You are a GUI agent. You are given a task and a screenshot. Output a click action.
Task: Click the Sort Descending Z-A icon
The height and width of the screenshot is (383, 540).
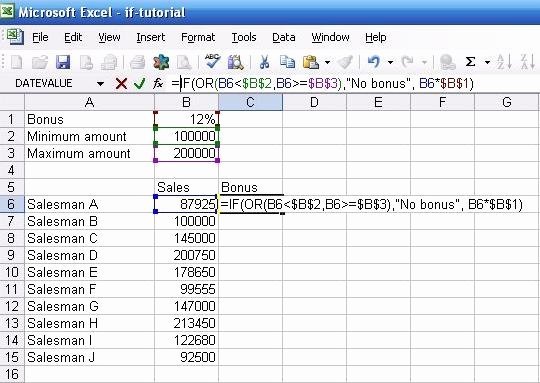point(527,62)
